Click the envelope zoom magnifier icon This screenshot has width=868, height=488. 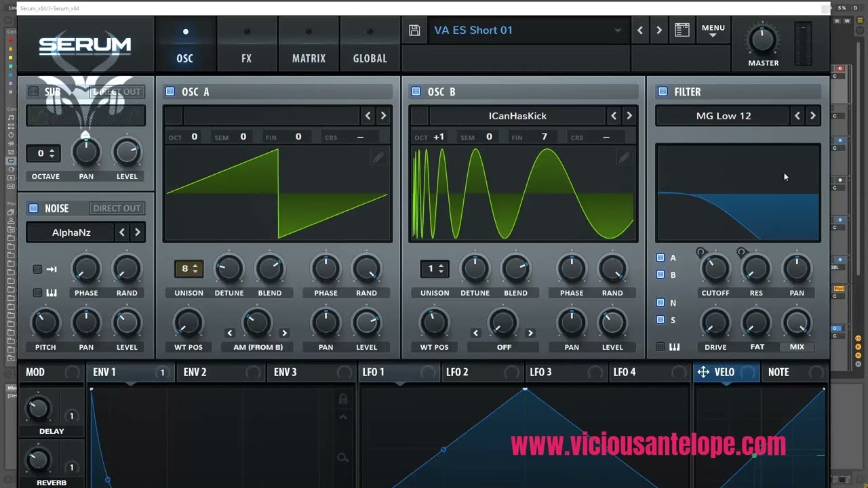343,457
